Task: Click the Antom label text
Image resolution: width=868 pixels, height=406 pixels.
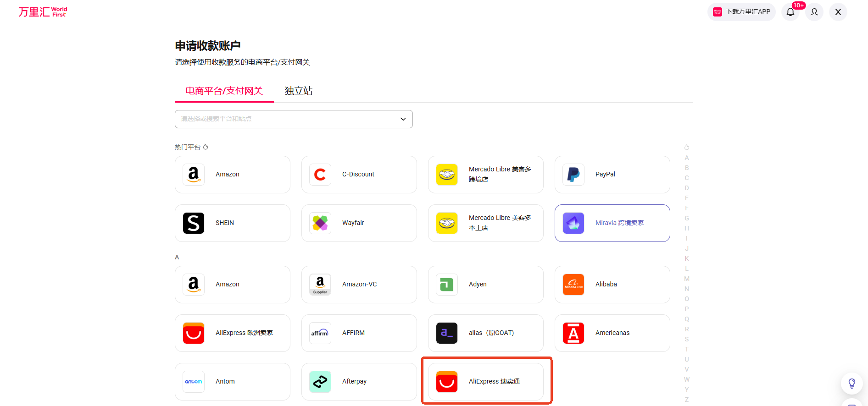Action: pos(225,382)
